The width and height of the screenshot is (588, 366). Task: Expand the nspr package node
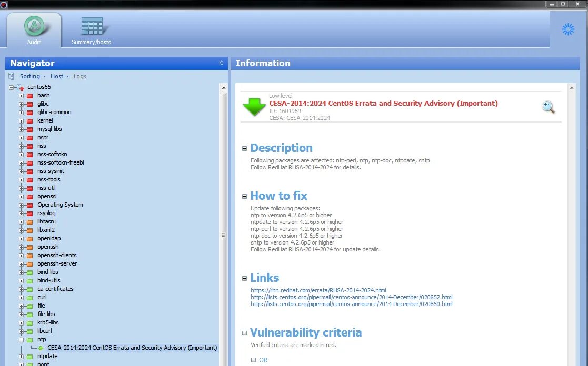22,138
